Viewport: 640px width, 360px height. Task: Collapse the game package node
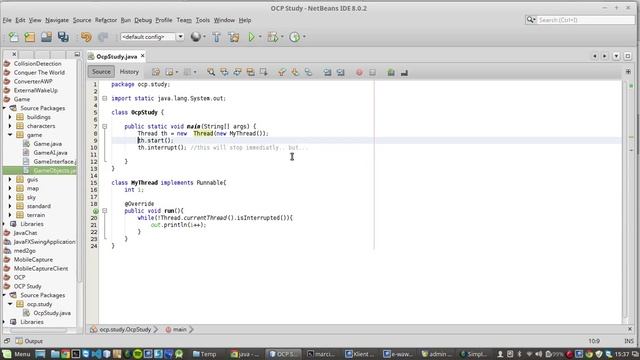click(x=10, y=135)
